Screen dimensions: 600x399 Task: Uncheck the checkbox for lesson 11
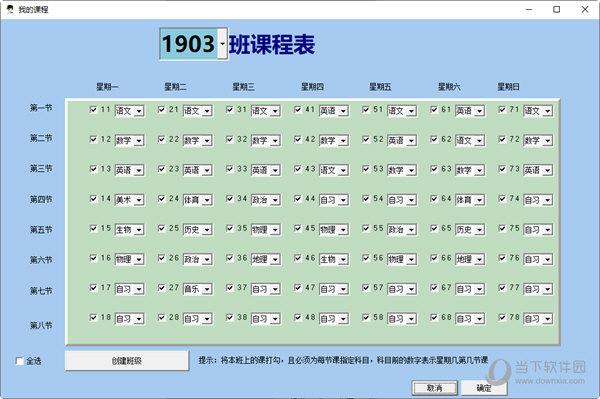(93, 110)
